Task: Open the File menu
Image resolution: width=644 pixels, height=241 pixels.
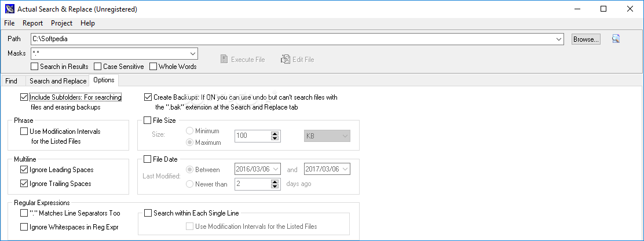Action: (9, 23)
